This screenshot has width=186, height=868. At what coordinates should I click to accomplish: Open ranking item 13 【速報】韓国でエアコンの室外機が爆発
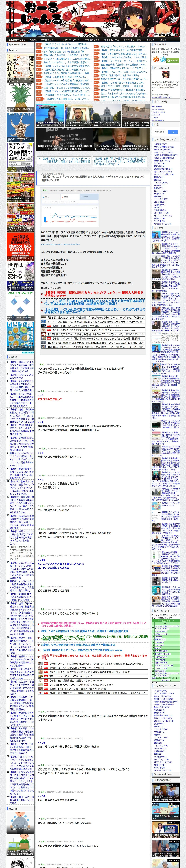pyautogui.click(x=22, y=538)
